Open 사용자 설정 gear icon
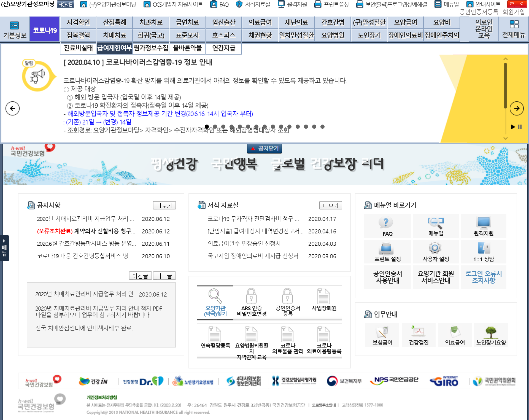The image size is (529, 420). click(435, 248)
